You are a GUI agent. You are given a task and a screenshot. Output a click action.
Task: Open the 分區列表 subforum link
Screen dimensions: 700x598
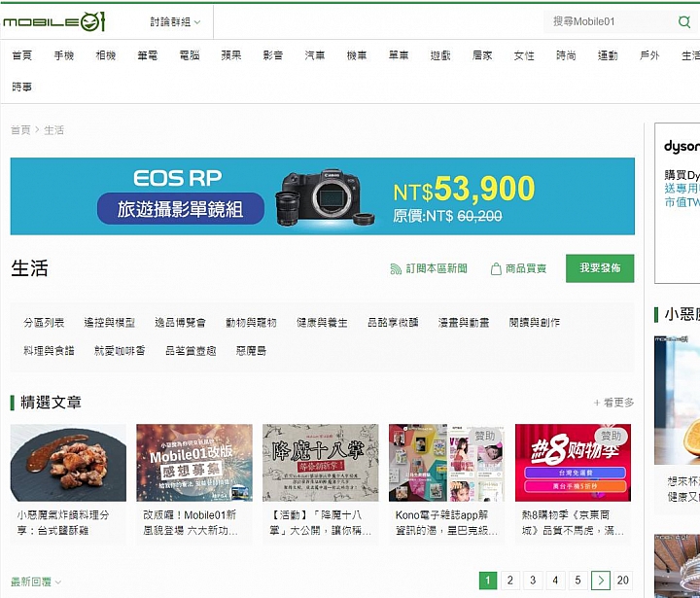tap(44, 323)
